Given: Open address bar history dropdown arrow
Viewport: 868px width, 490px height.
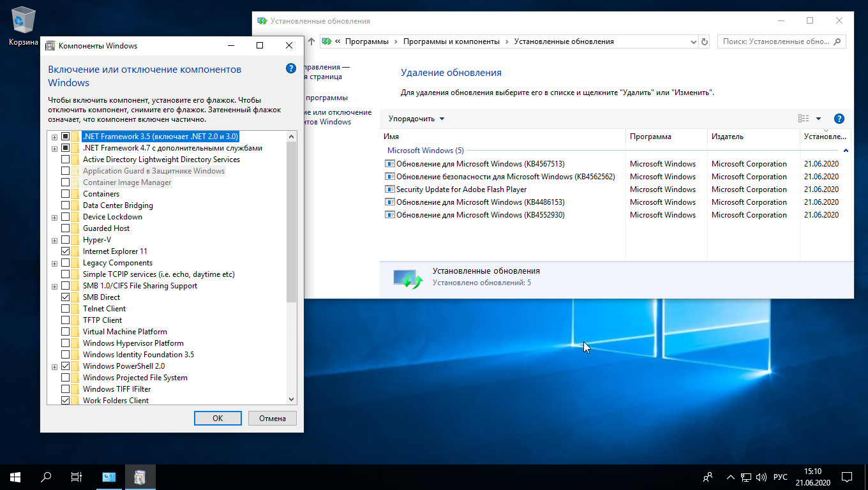Looking at the screenshot, I should (x=694, y=41).
